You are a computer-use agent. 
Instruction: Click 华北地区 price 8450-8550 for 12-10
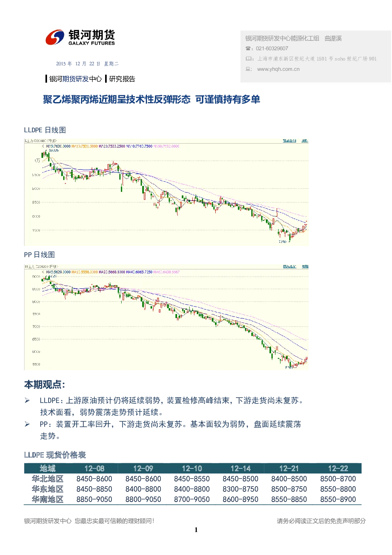[x=192, y=479]
